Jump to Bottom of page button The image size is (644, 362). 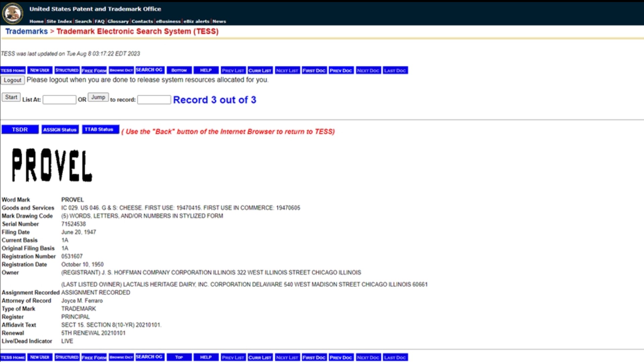(179, 70)
